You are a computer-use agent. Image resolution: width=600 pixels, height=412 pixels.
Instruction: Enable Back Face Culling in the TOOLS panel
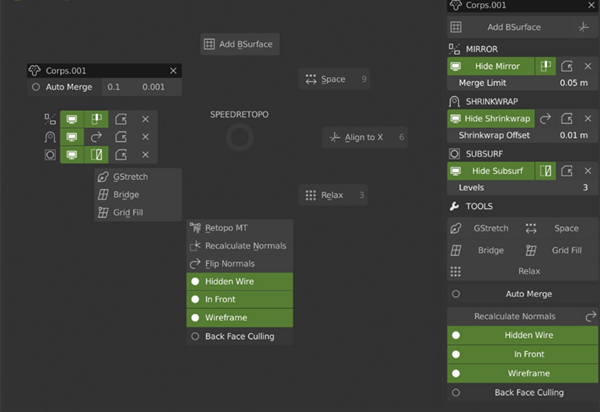pos(522,393)
